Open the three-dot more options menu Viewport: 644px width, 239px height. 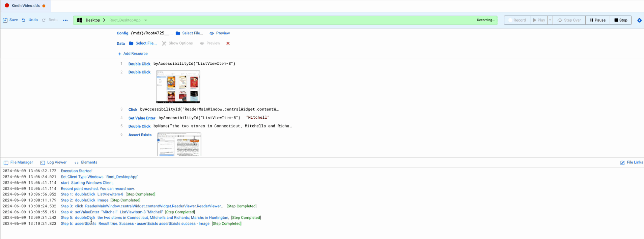pos(65,20)
